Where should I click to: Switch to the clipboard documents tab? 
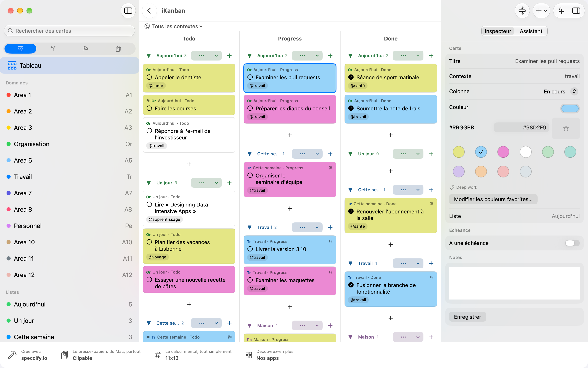[x=118, y=49]
